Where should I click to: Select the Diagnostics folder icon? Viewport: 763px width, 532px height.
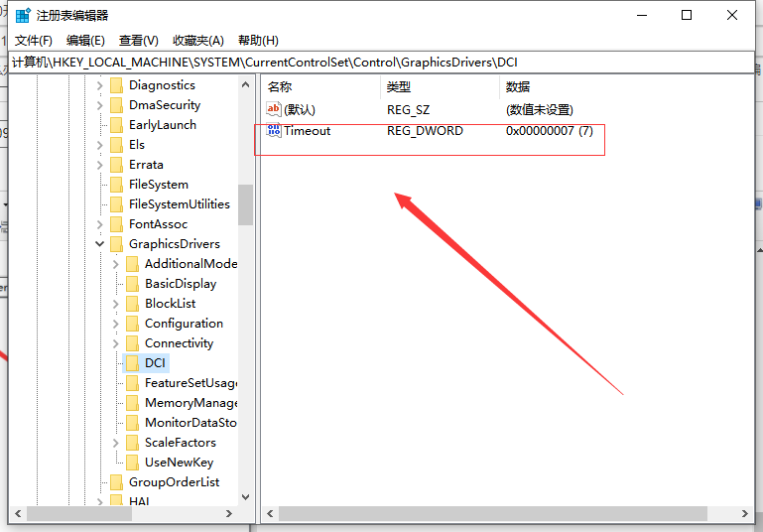pos(117,85)
